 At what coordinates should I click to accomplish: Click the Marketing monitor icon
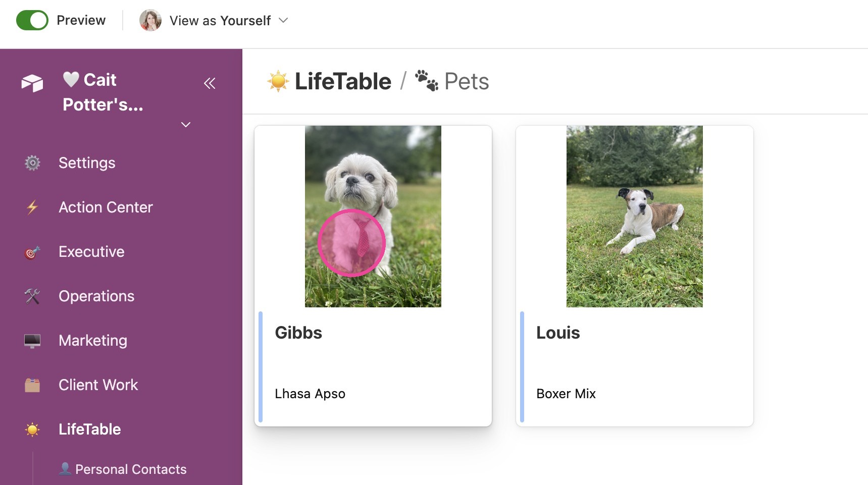click(32, 341)
